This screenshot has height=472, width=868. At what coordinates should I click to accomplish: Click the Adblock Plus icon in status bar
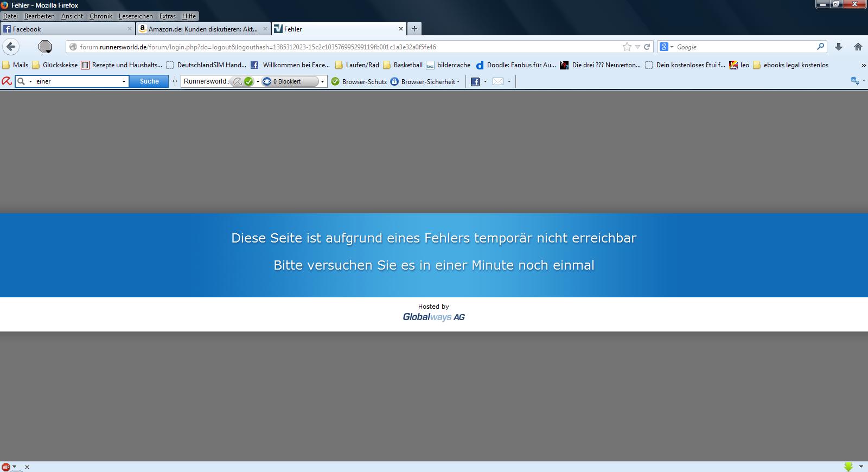6,467
